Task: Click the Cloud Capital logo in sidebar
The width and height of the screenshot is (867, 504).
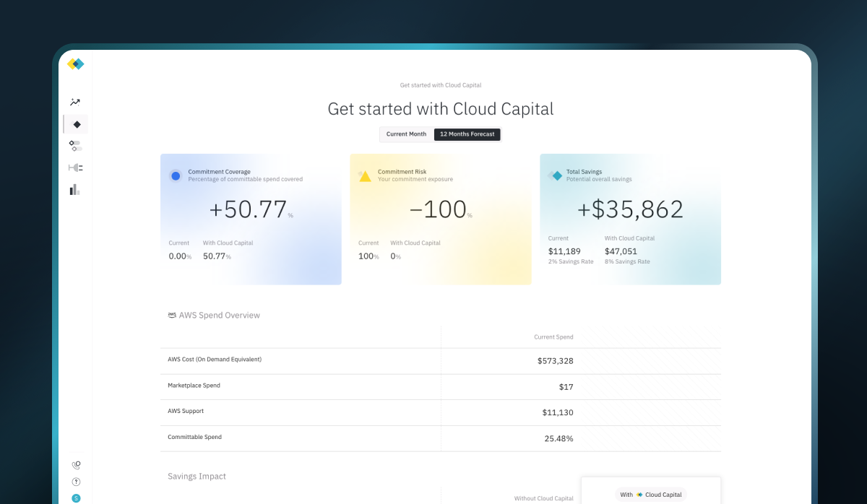Action: point(76,64)
